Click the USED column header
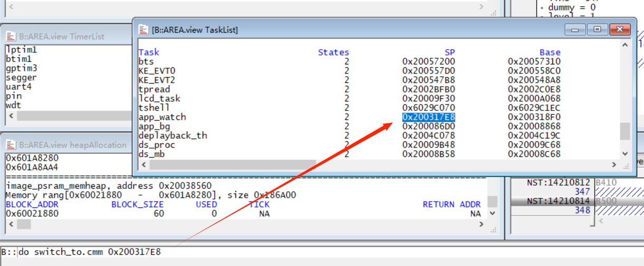The height and width of the screenshot is (266, 644). pyautogui.click(x=206, y=204)
